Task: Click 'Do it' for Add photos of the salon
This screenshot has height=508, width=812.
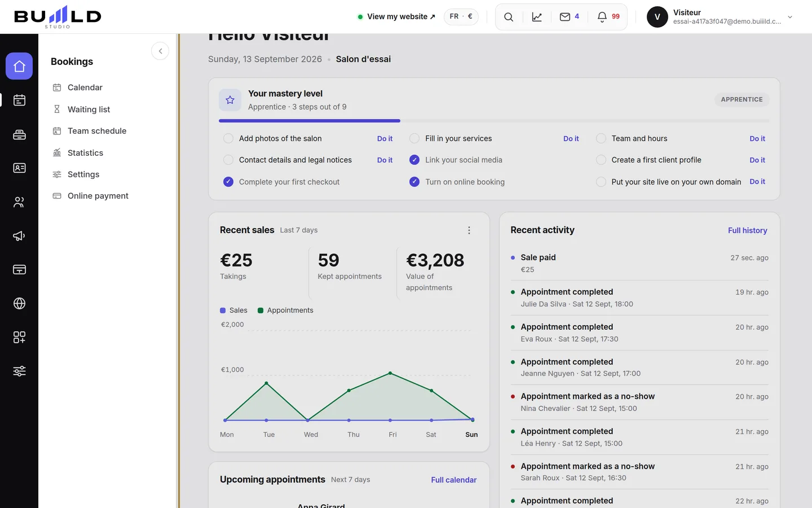Action: click(385, 138)
